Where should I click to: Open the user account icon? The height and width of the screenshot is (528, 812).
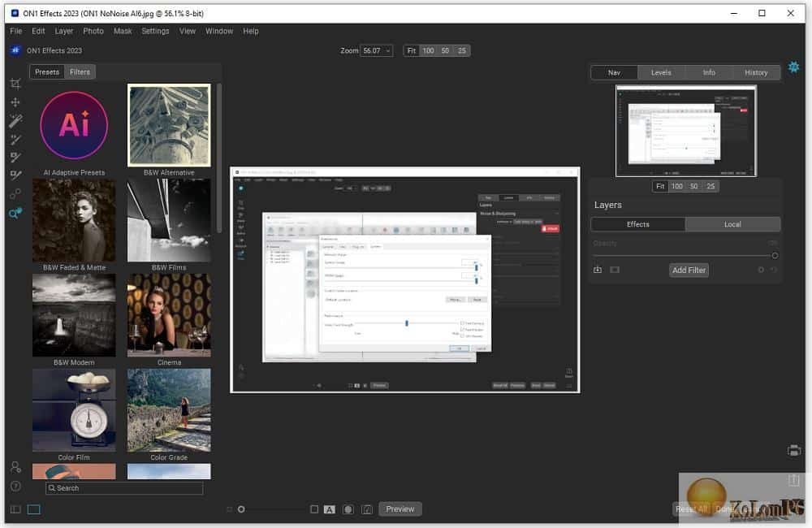15,467
